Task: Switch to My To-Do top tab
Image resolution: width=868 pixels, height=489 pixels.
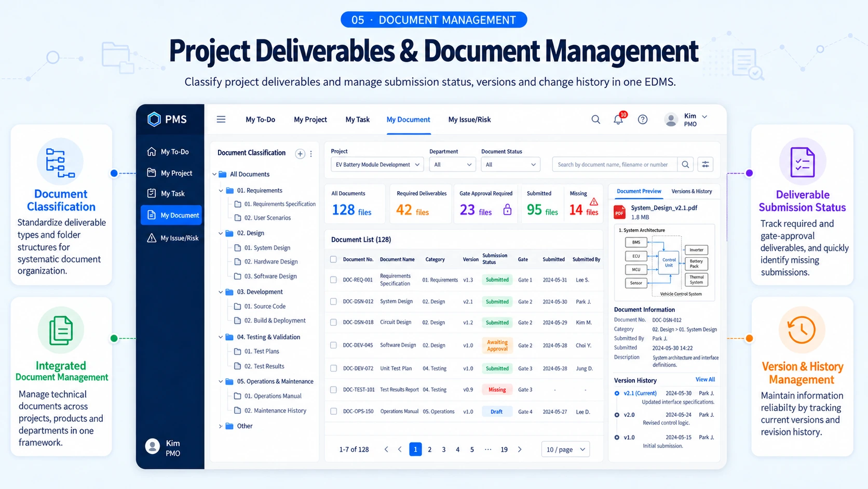Action: [x=261, y=120]
